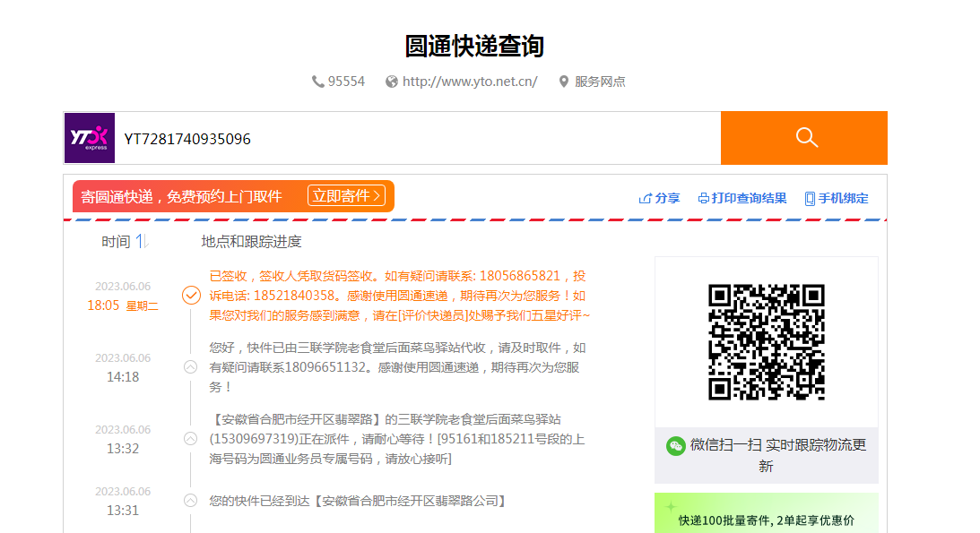Screen dimensions: 980x533
Task: Click the 时间 column header
Action: click(x=116, y=242)
